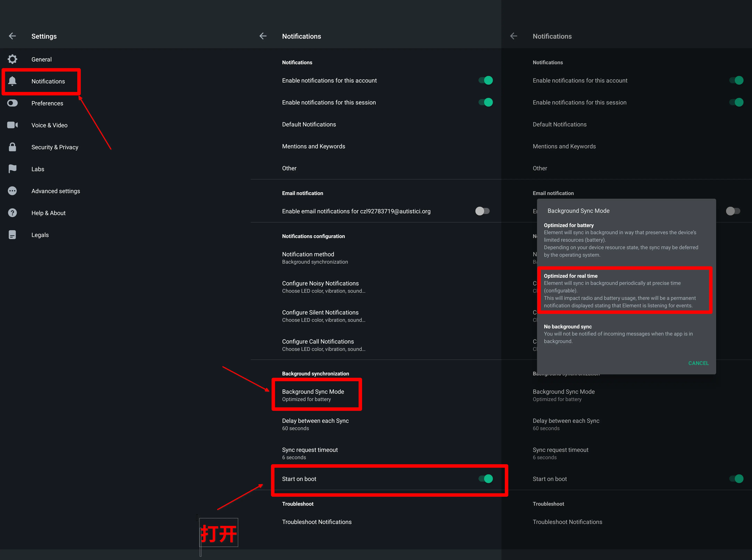Click the Help & About question icon

click(x=13, y=213)
